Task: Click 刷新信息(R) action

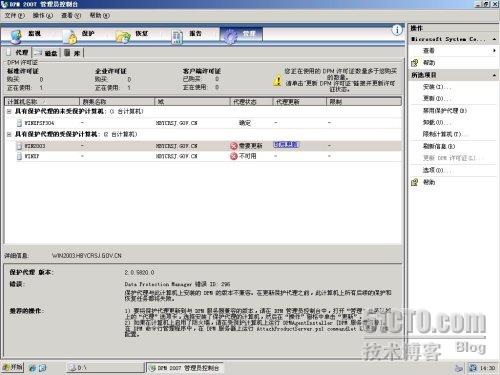Action: [439, 146]
